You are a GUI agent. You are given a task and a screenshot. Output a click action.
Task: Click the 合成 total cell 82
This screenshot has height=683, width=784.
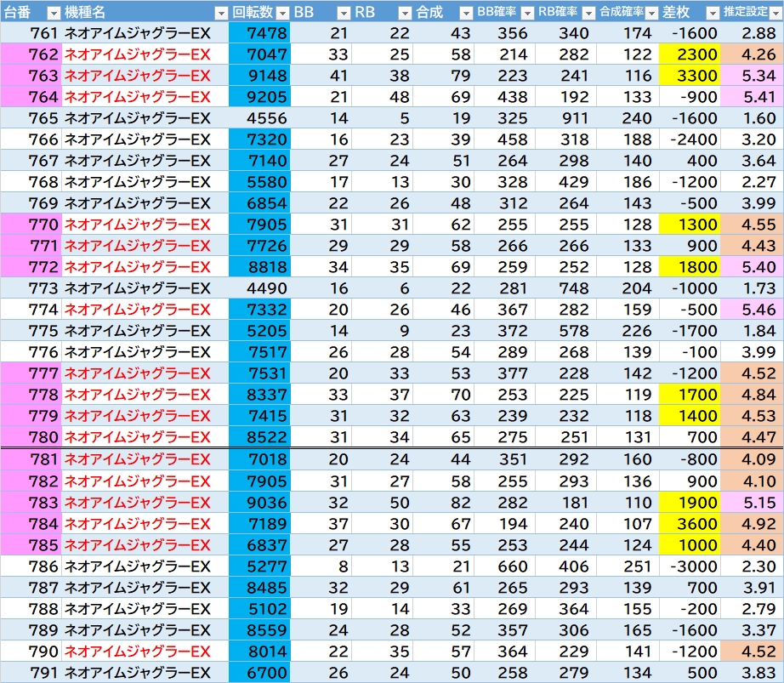pyautogui.click(x=443, y=503)
